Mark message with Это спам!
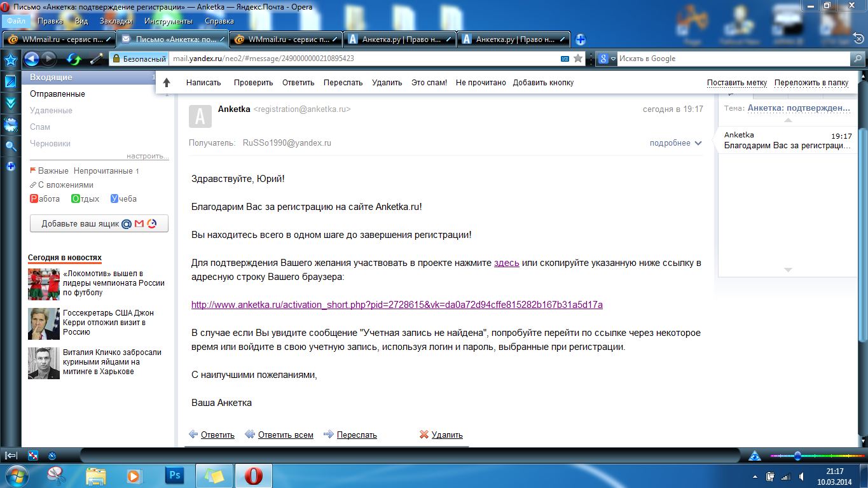The height and width of the screenshot is (488, 868). pos(429,83)
